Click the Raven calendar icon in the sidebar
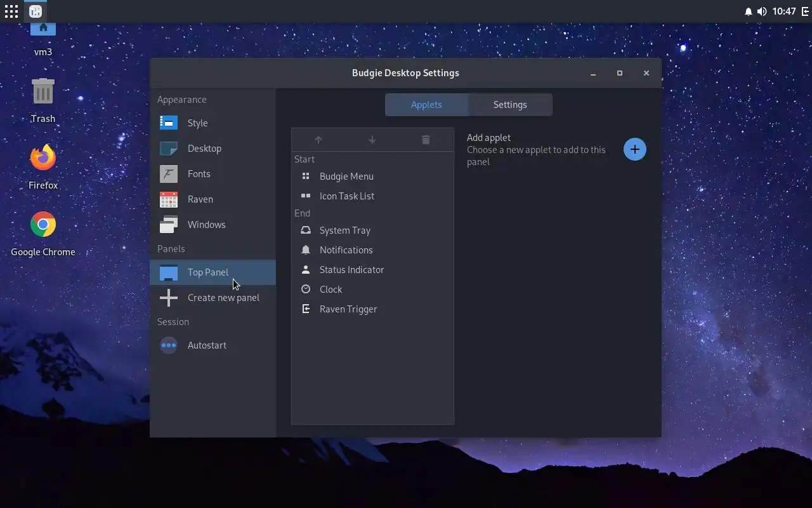The width and height of the screenshot is (812, 508). click(x=169, y=199)
